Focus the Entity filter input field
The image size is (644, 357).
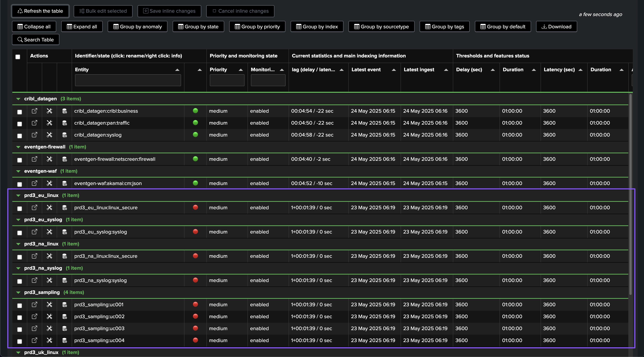pyautogui.click(x=128, y=80)
